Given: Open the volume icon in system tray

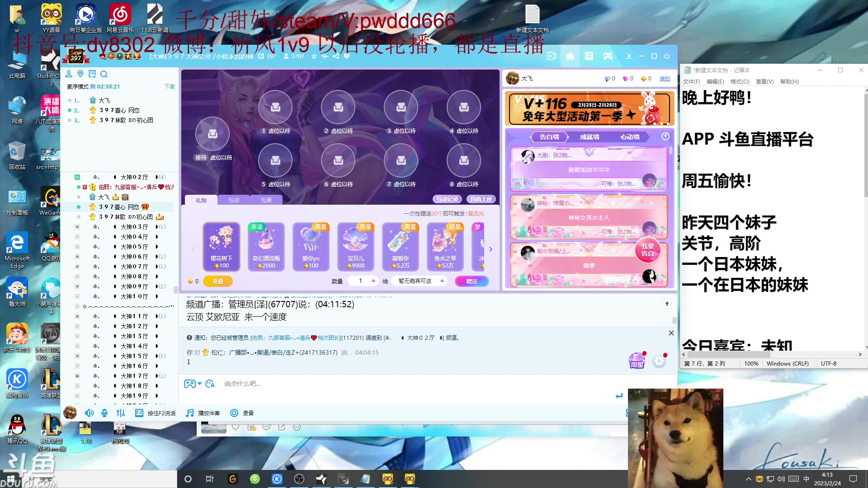Looking at the screenshot, I should tap(781, 479).
